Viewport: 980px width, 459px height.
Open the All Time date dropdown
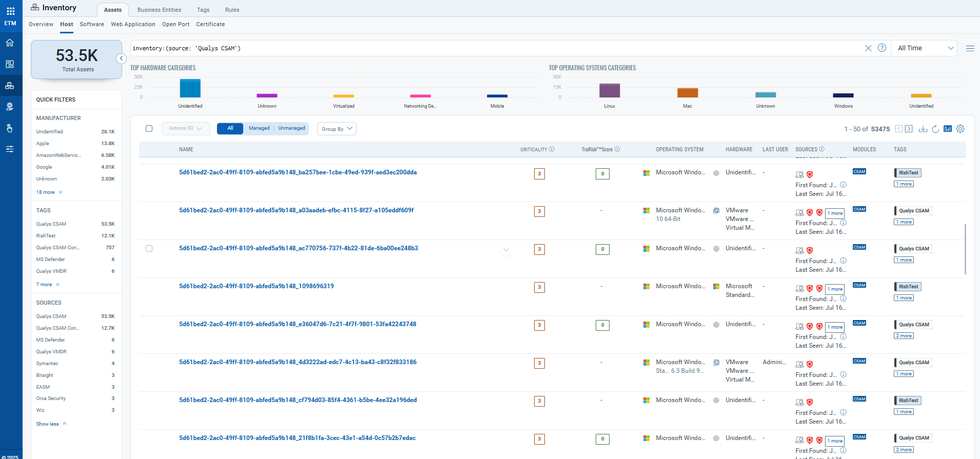click(925, 48)
